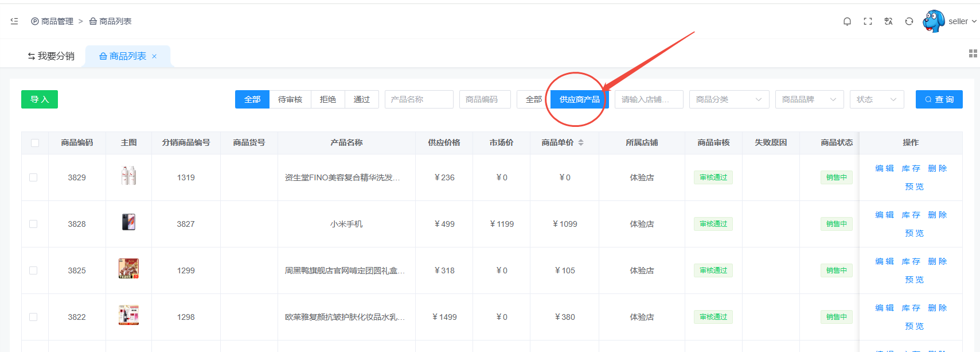Expand the 状态 dropdown

876,99
